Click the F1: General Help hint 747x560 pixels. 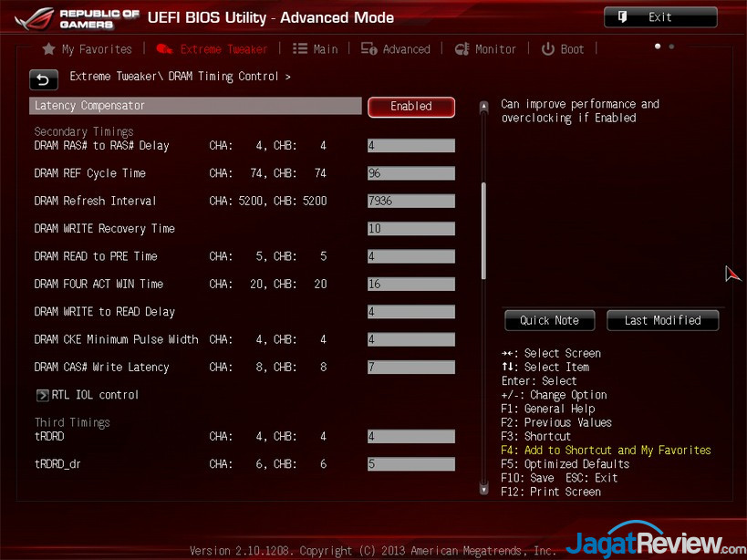point(548,409)
